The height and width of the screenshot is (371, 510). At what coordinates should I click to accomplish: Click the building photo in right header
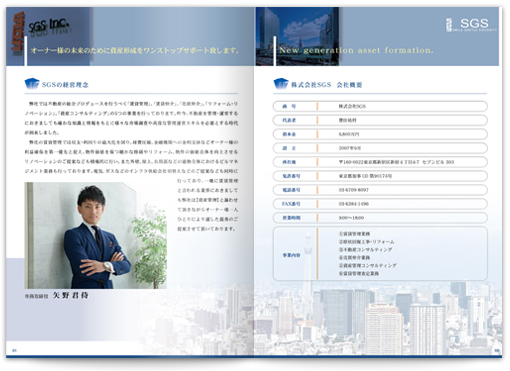pos(297,36)
